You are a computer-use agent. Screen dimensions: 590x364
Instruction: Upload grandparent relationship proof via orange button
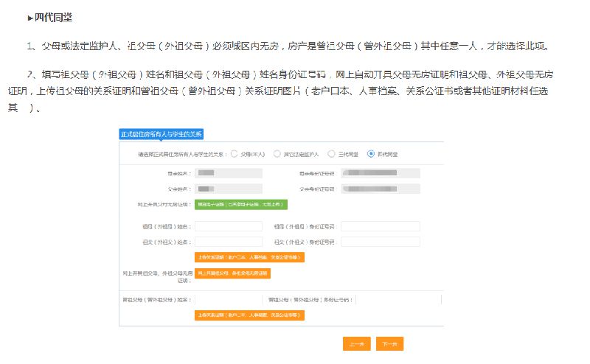pos(249,257)
